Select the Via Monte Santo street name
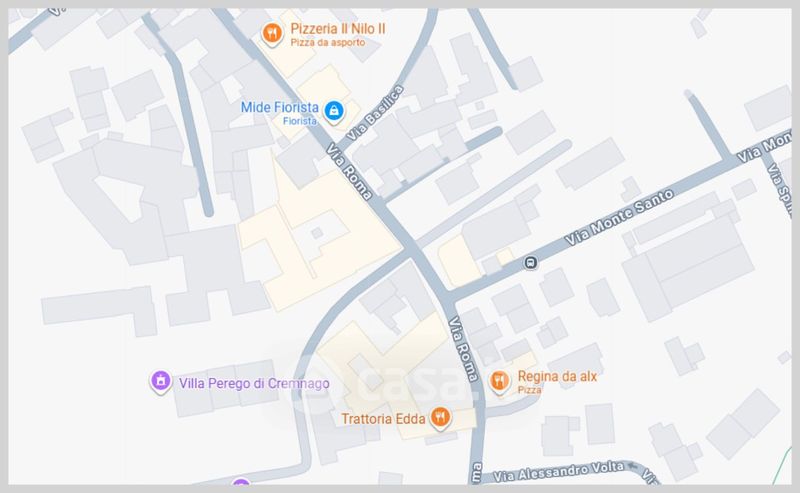Screen dimensions: 800x493 [619, 217]
